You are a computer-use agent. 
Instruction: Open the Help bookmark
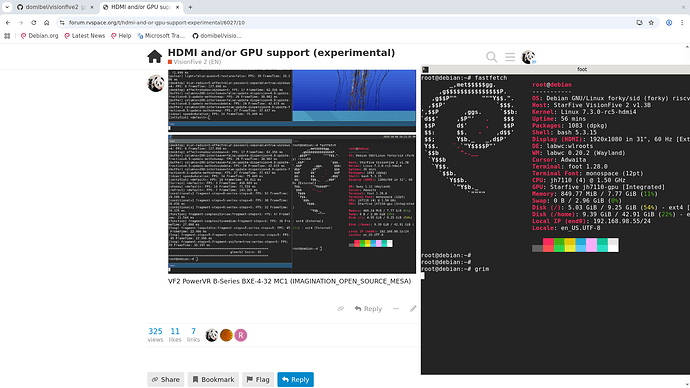pos(121,36)
